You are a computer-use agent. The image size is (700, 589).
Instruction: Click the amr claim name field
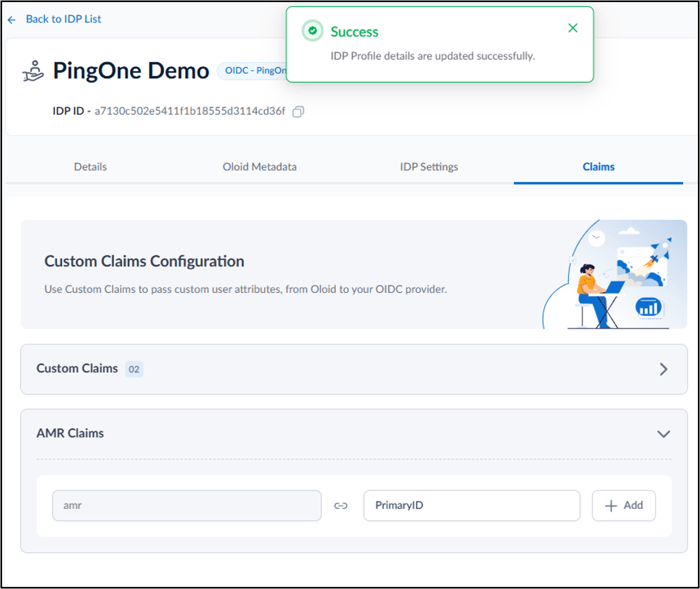pyautogui.click(x=187, y=505)
